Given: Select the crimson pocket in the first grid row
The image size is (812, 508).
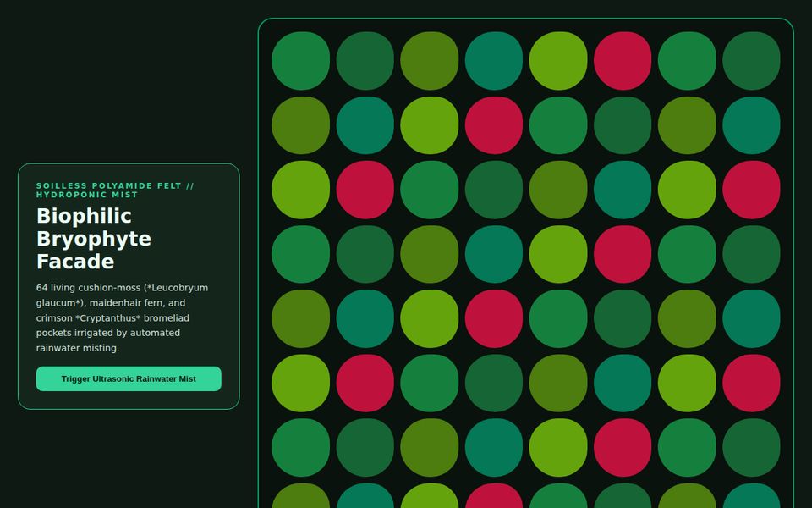Looking at the screenshot, I should point(623,61).
